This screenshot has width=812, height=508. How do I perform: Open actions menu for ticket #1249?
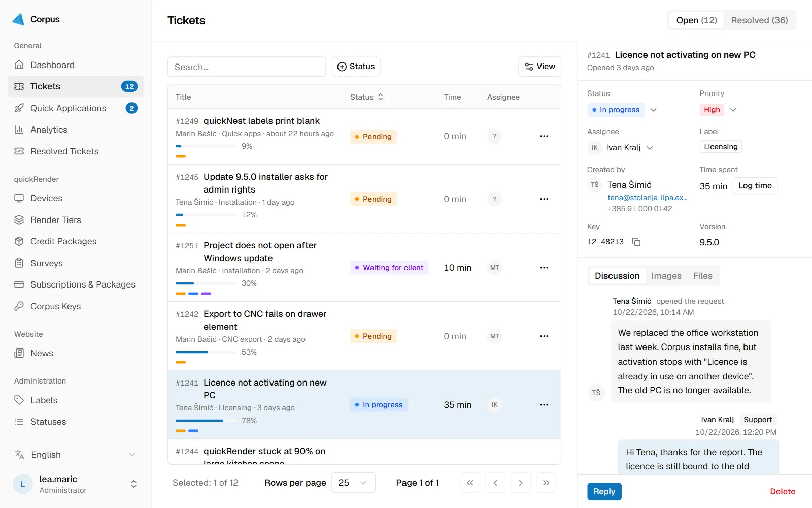(544, 136)
